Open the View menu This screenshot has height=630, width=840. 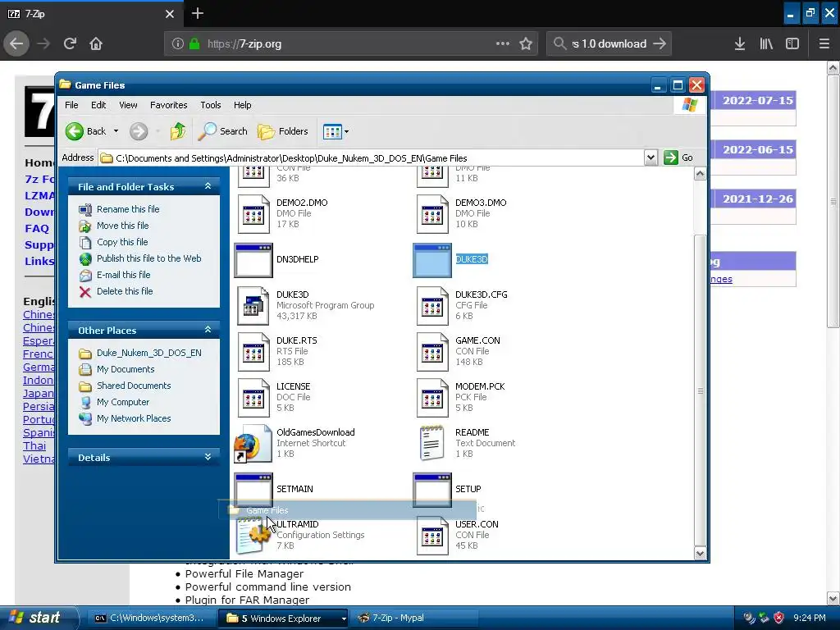(x=128, y=105)
